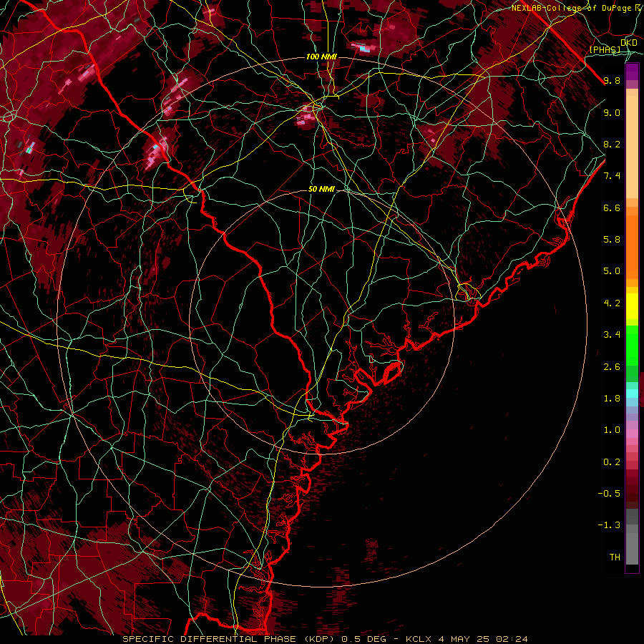644x644 pixels.
Task: Click the 0.2 value on color scale
Action: (612, 462)
